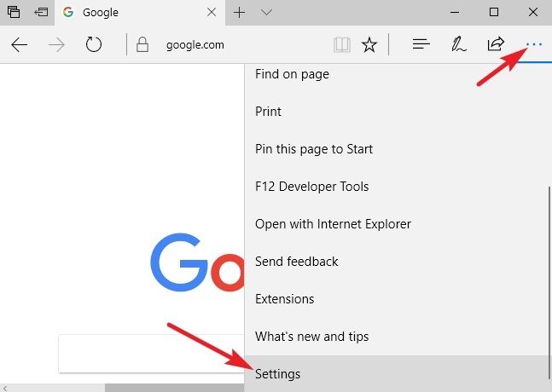Show tabs you've set aside
This screenshot has width=552, height=392.
(14, 13)
